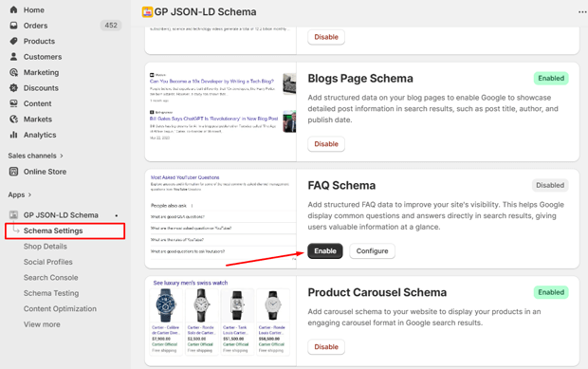Click 'People also ask' in FAQ preview
This screenshot has height=369, width=588.
tap(169, 206)
